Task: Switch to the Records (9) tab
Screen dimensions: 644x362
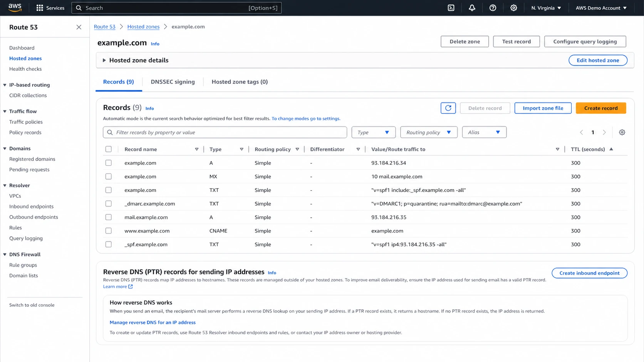Action: [119, 82]
